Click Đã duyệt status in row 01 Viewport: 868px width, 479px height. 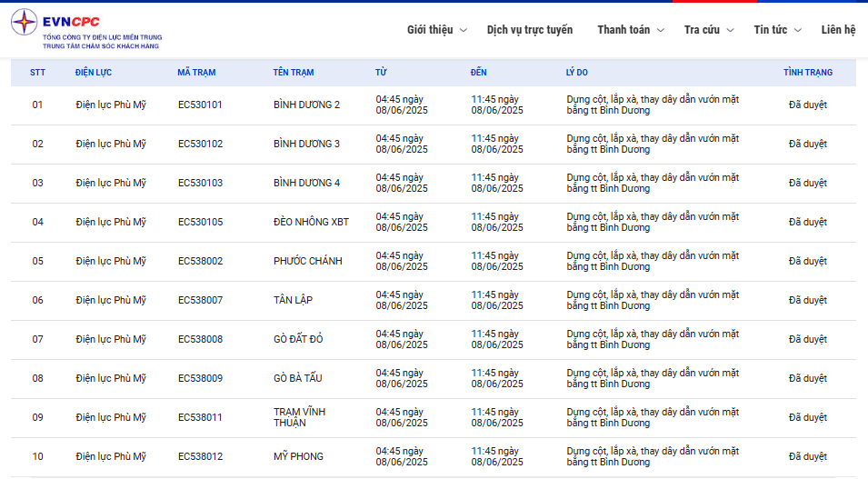[x=807, y=105]
